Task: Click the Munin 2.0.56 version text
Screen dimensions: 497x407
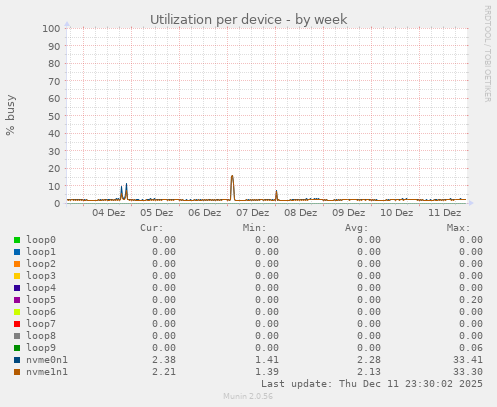Action: point(248,396)
